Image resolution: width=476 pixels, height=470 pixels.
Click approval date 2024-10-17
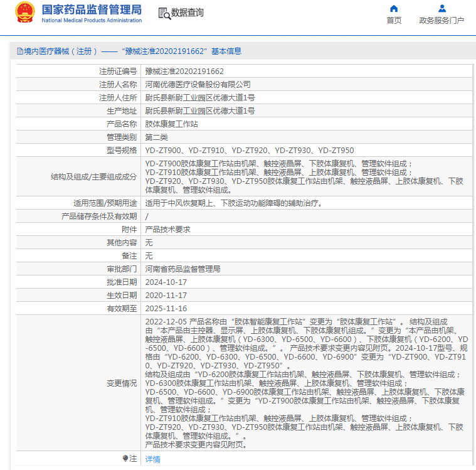[166, 282]
